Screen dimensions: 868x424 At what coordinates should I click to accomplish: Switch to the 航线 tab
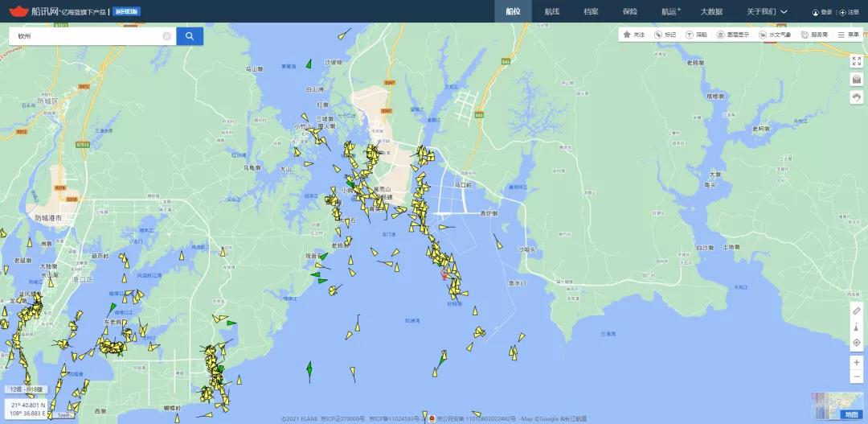click(552, 11)
